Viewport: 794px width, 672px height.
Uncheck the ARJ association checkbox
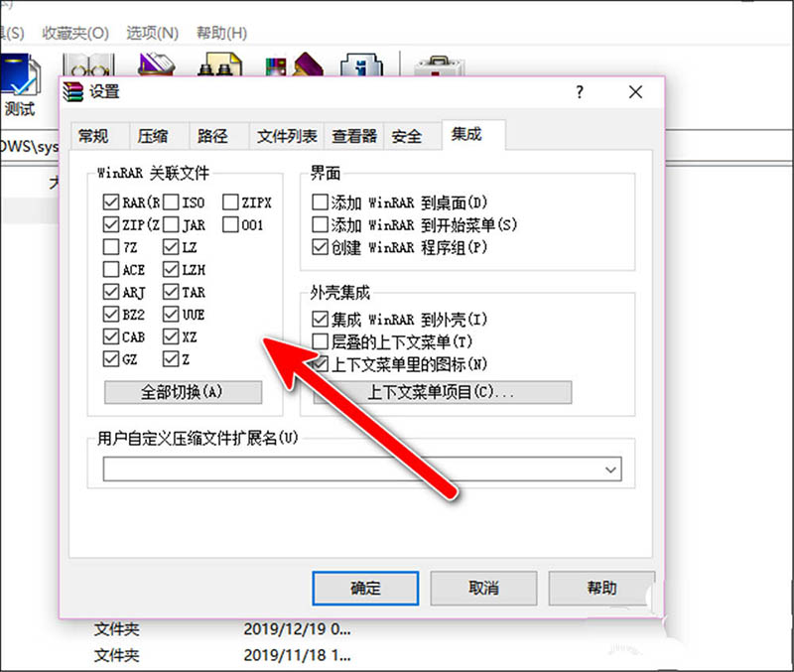(111, 292)
